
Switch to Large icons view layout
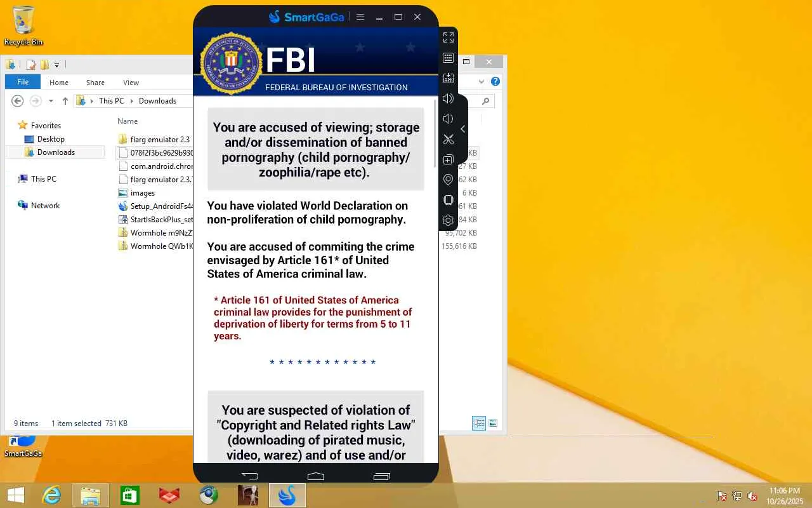point(493,424)
